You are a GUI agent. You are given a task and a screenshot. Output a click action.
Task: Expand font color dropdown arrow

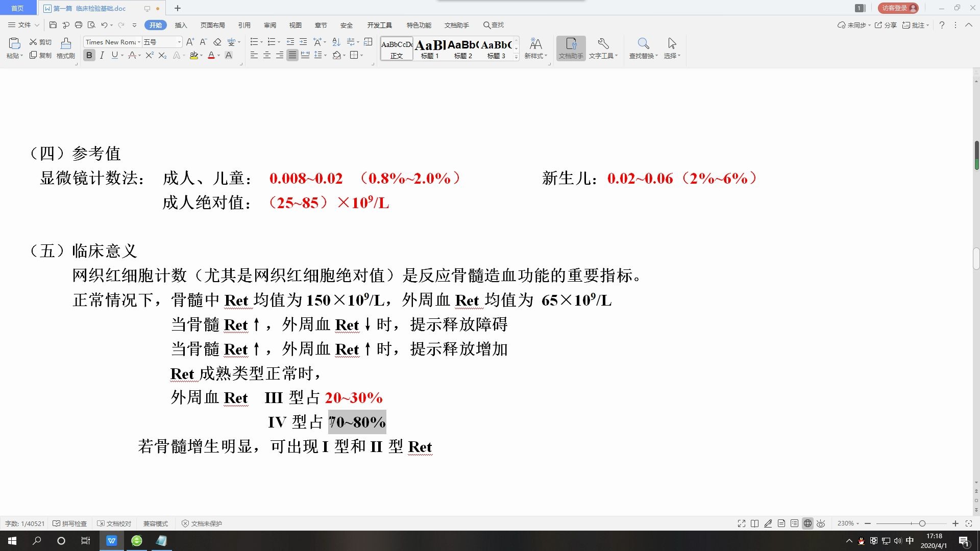[x=219, y=55]
